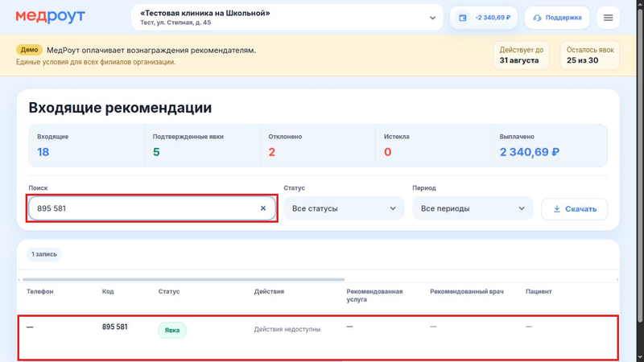Click the Входящие рекомендации heading
Image resolution: width=644 pixels, height=362 pixels.
coord(120,108)
